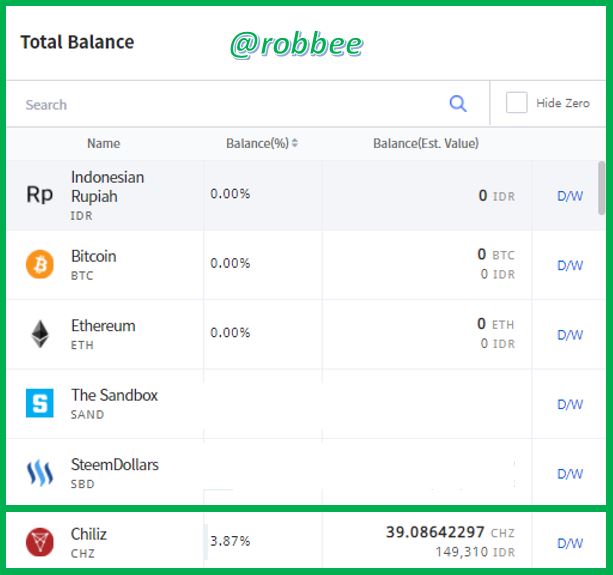The width and height of the screenshot is (613, 575).
Task: Select the SteemDollars name text
Action: (x=115, y=465)
